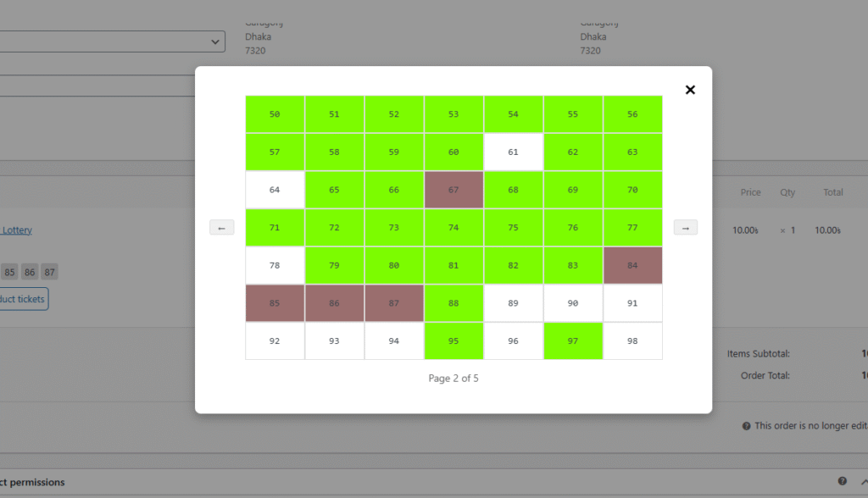Click the help icon in permissions panel

point(842,482)
